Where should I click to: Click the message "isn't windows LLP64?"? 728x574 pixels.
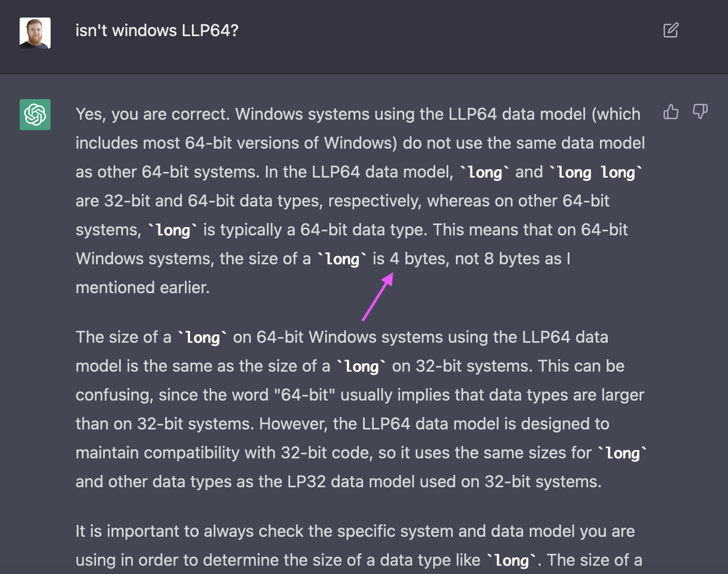[157, 30]
